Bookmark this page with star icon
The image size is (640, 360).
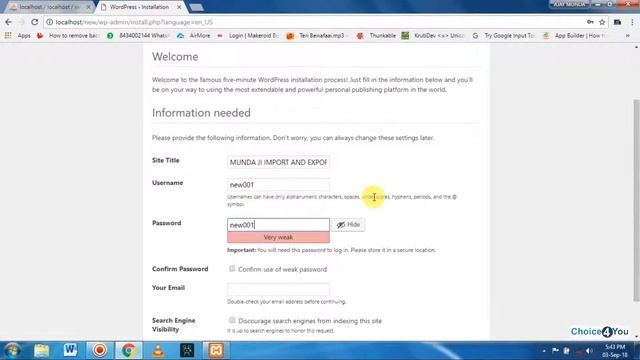(602, 22)
